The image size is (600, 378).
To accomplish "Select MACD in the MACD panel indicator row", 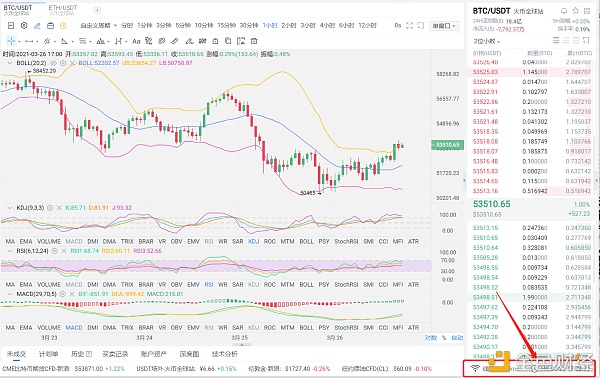I will tap(74, 327).
